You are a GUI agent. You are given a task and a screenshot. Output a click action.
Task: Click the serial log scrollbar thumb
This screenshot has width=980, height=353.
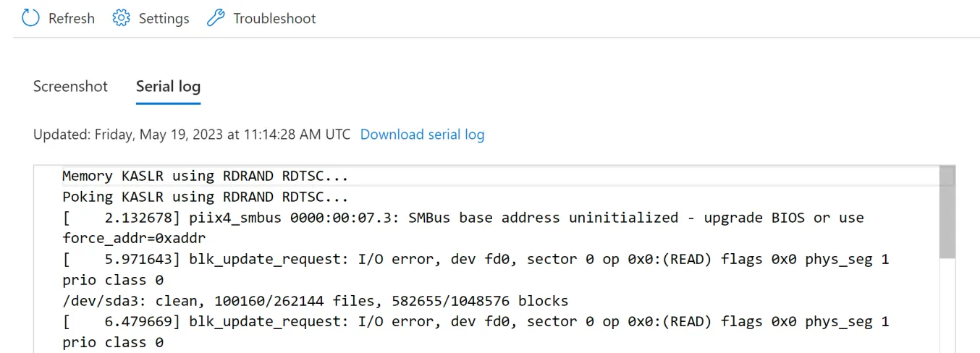click(x=947, y=211)
